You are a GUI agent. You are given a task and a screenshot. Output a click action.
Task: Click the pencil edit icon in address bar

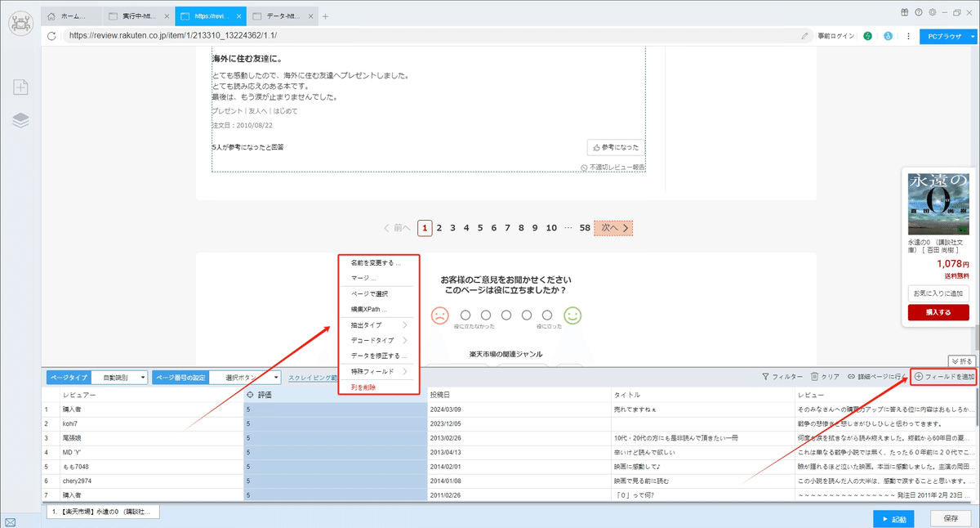click(805, 36)
